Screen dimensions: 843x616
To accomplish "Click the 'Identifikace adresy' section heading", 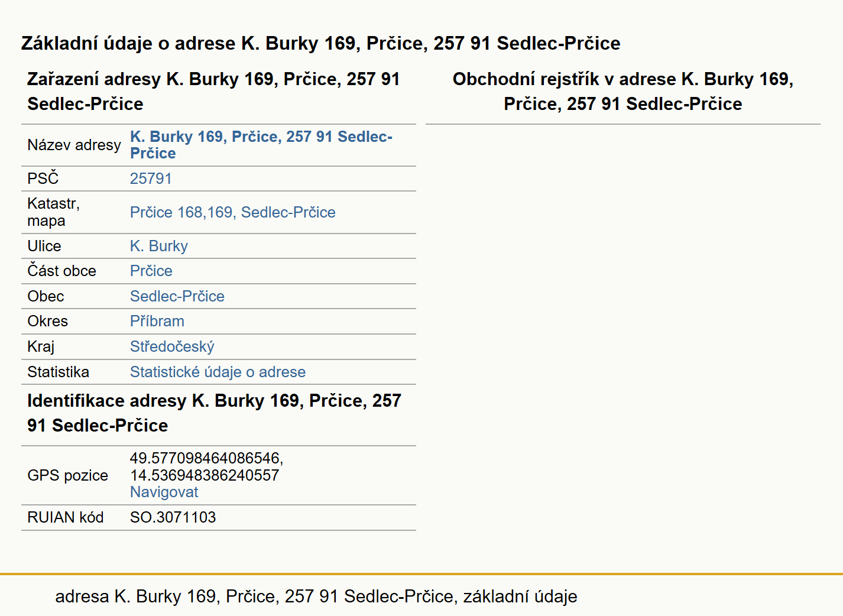I will (214, 413).
